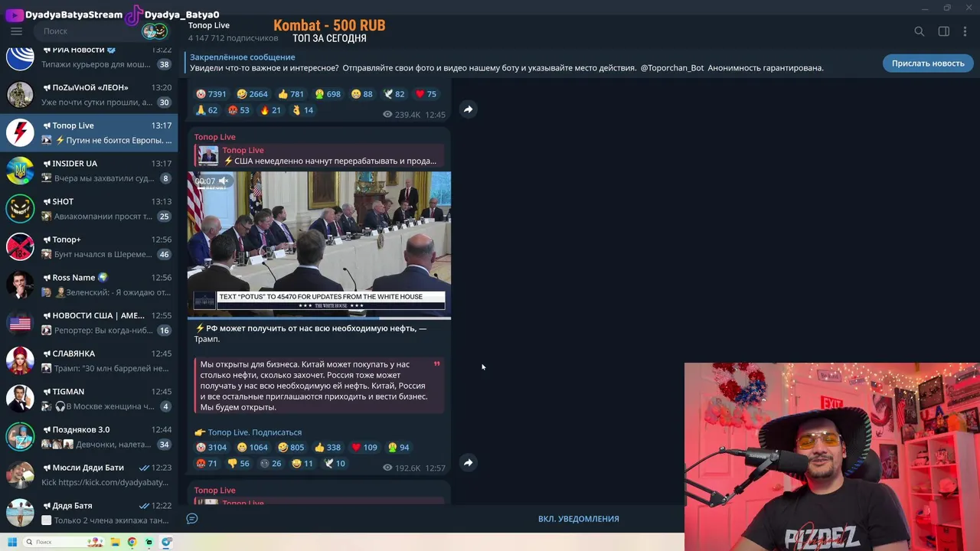
Task: Click the unread badge 38 on РИА Новости
Action: click(x=164, y=64)
